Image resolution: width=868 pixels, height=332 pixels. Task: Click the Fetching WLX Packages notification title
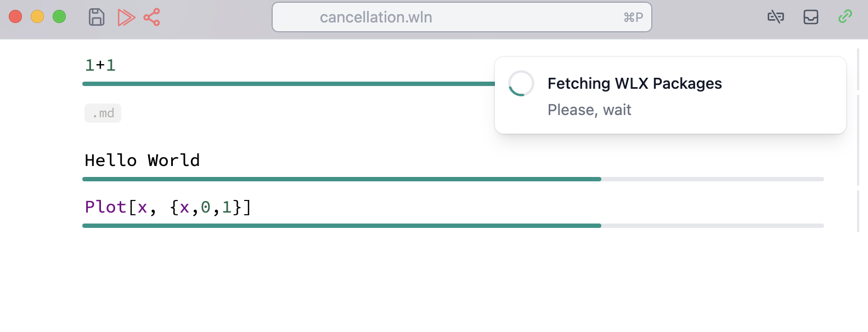tap(634, 83)
